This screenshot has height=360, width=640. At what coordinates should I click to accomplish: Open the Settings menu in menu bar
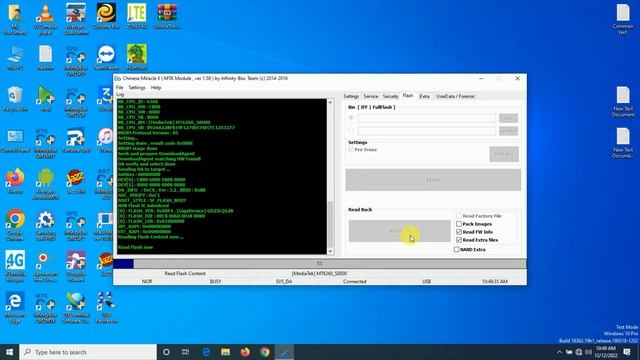137,87
